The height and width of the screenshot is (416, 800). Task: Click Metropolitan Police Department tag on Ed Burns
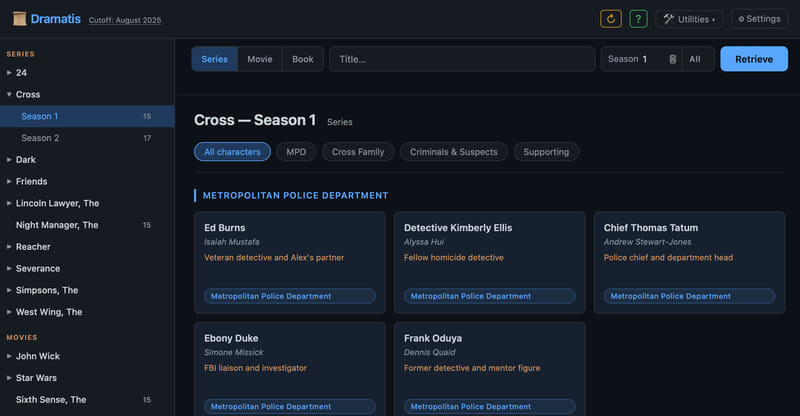point(290,296)
